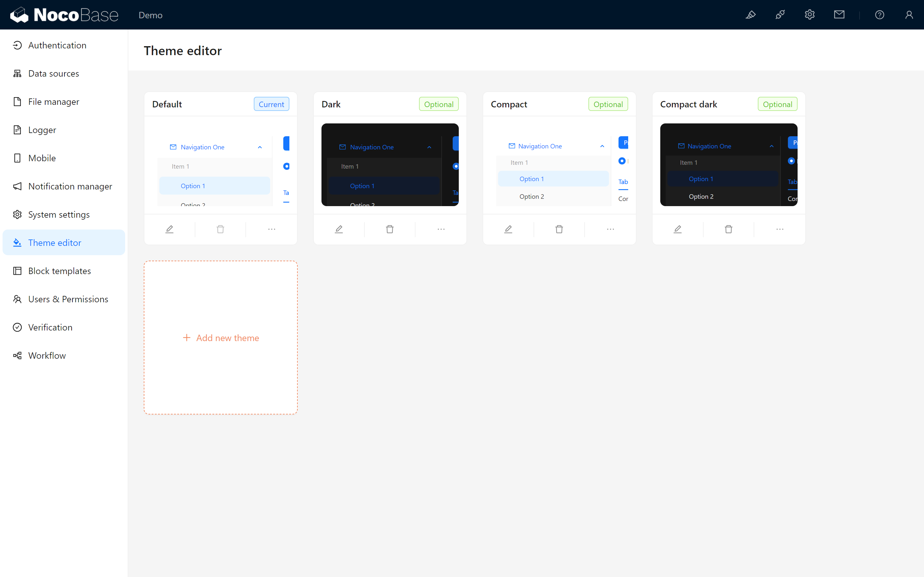Click the help question mark icon
The width and height of the screenshot is (924, 577).
pos(879,15)
